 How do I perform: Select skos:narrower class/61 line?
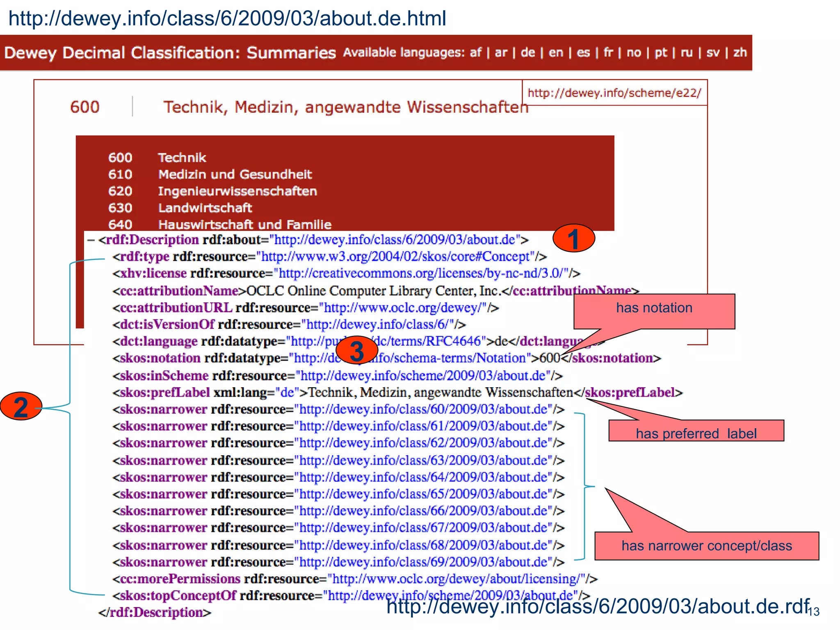(x=339, y=427)
